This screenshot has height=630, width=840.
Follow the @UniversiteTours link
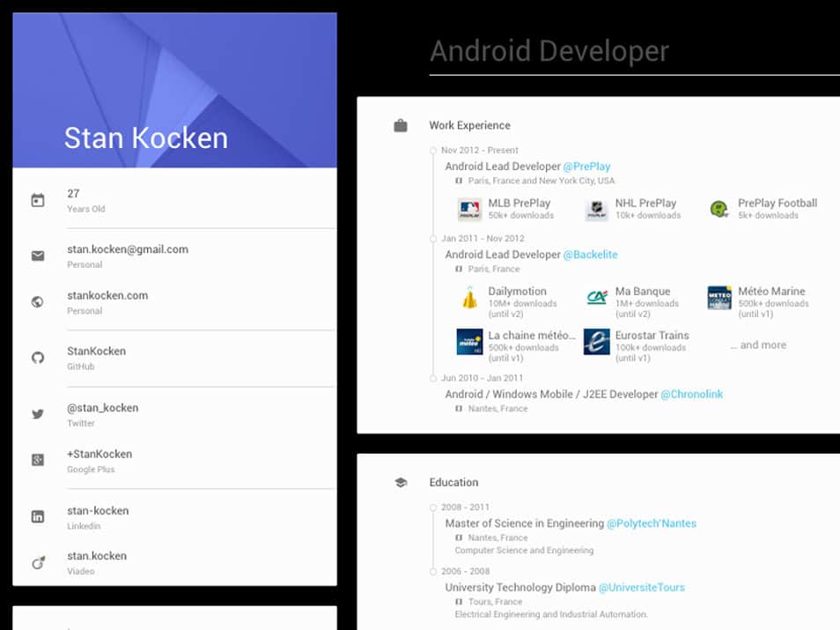[x=642, y=588]
